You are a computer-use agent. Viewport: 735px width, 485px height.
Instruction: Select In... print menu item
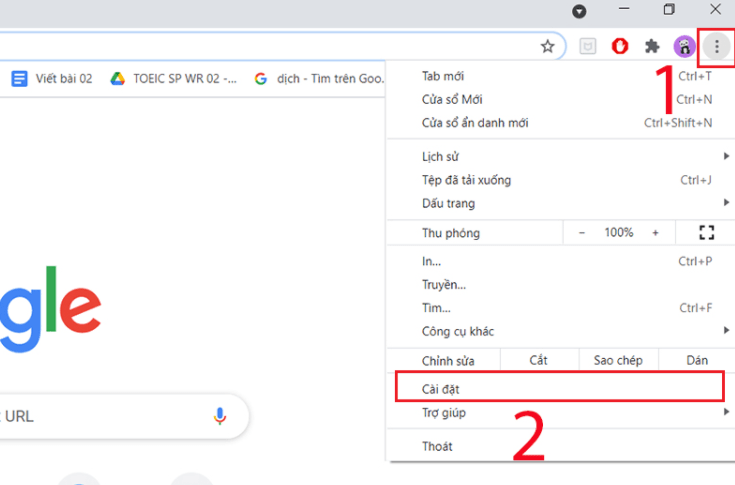(561, 261)
